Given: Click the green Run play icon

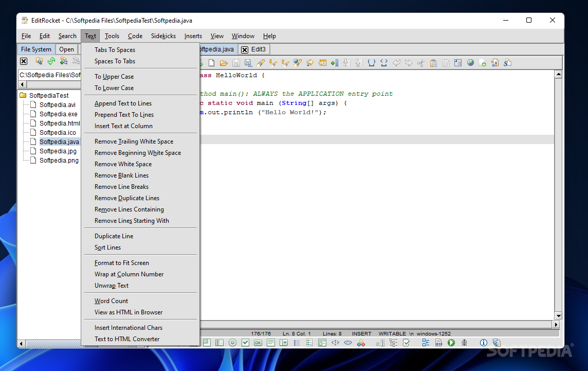Looking at the screenshot, I should pos(451,343).
